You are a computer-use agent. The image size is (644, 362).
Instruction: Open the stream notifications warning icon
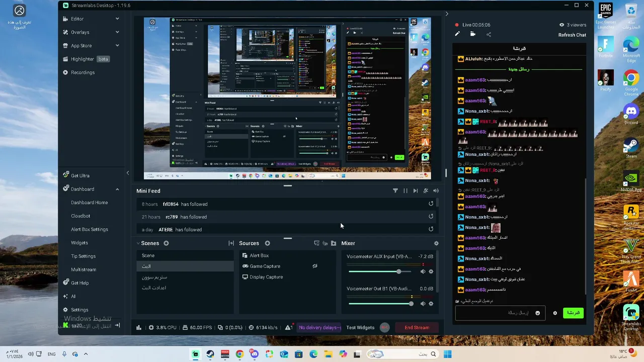[x=289, y=327]
